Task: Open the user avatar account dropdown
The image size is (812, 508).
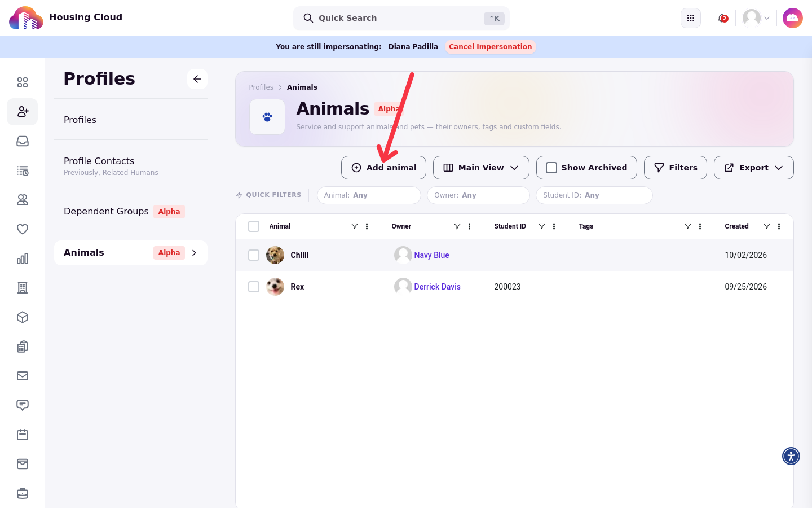Action: pos(756,18)
